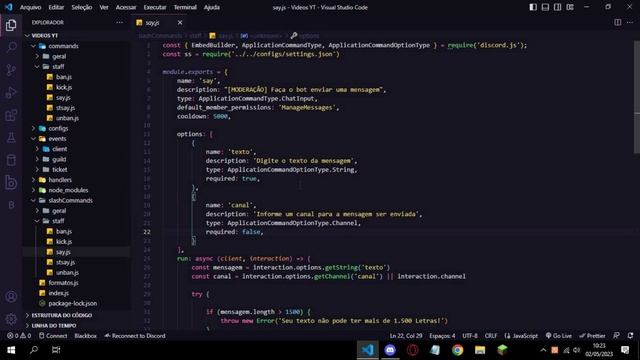Screen dimensions: 640x360
Task: Open the Search view icon
Action: click(x=11, y=47)
